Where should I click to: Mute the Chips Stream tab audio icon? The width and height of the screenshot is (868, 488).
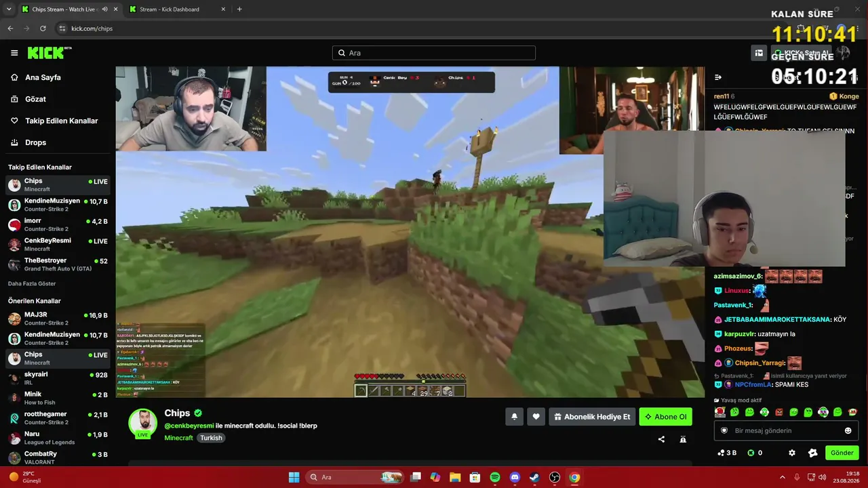(105, 9)
